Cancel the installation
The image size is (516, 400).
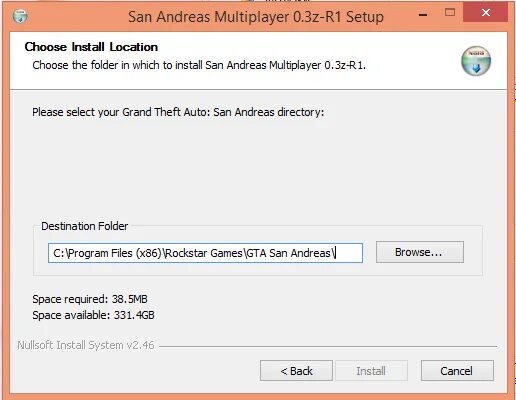(457, 371)
